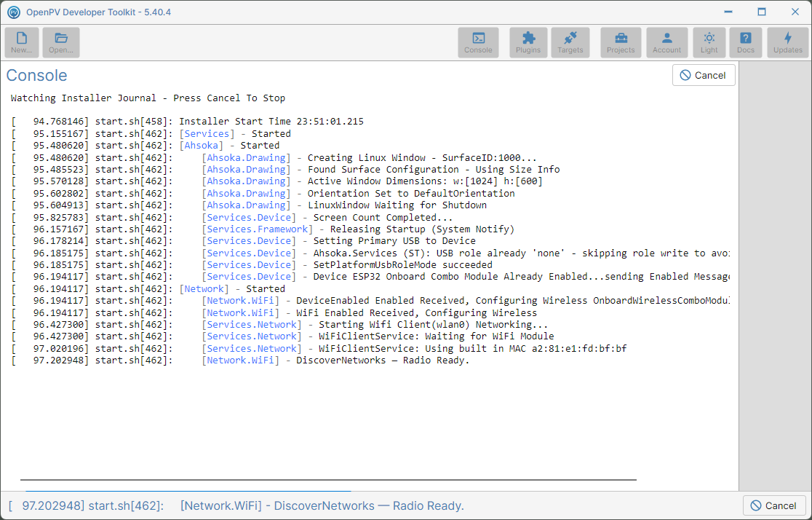This screenshot has height=520, width=812.
Task: Select the Console toolbar icon
Action: [478, 42]
